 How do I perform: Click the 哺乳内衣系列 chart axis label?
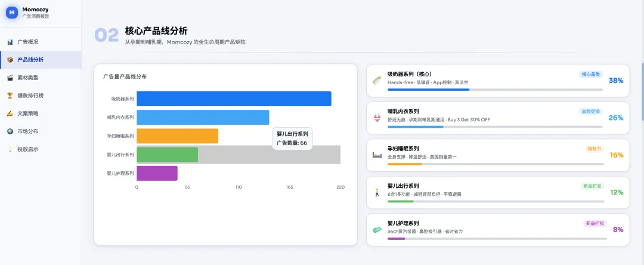[x=120, y=118]
